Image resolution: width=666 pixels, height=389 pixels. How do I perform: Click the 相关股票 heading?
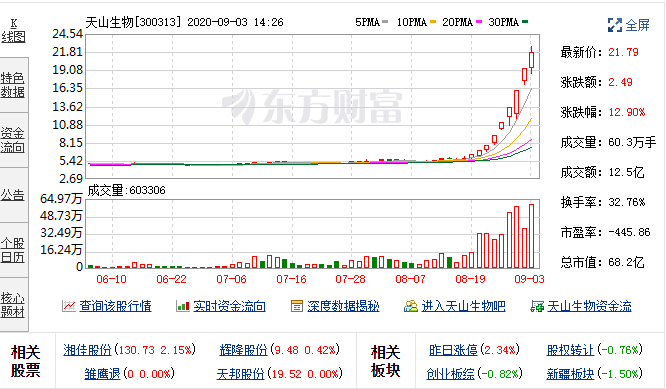tap(25, 361)
